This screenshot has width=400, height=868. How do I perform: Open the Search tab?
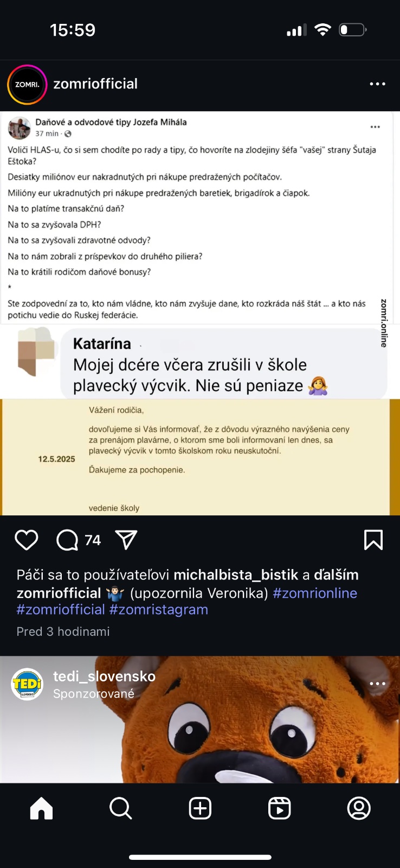pos(120,808)
